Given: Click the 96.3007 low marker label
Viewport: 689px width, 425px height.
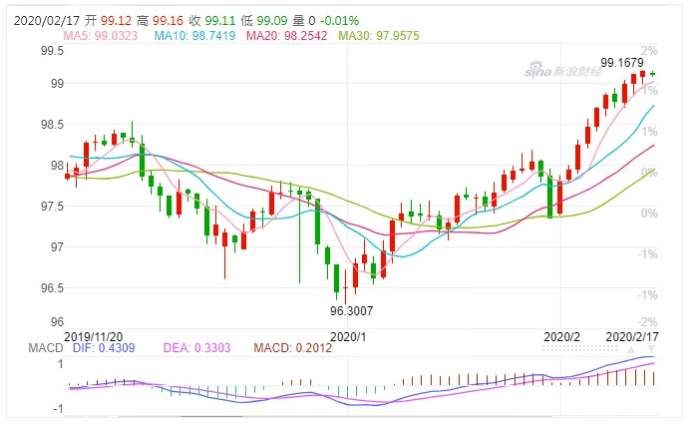Looking at the screenshot, I should (x=352, y=311).
